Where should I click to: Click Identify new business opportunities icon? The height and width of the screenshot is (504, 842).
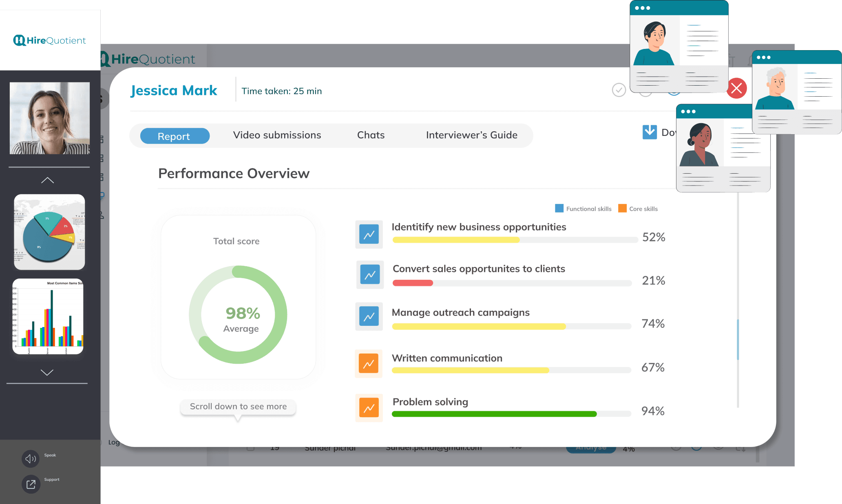(x=369, y=234)
